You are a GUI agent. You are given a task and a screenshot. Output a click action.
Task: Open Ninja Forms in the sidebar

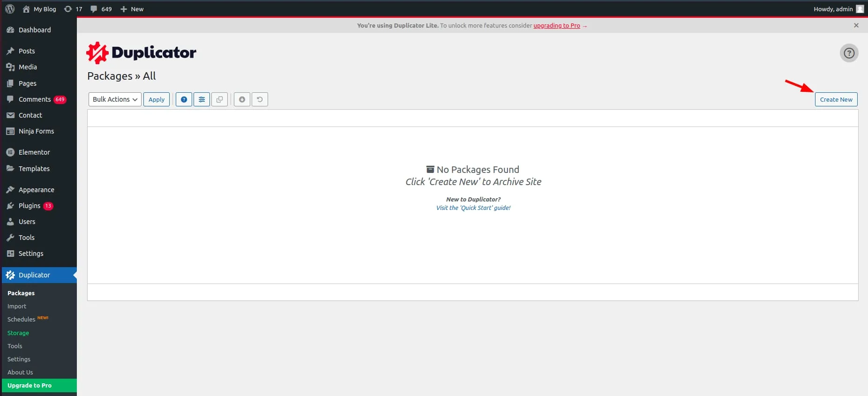39,131
